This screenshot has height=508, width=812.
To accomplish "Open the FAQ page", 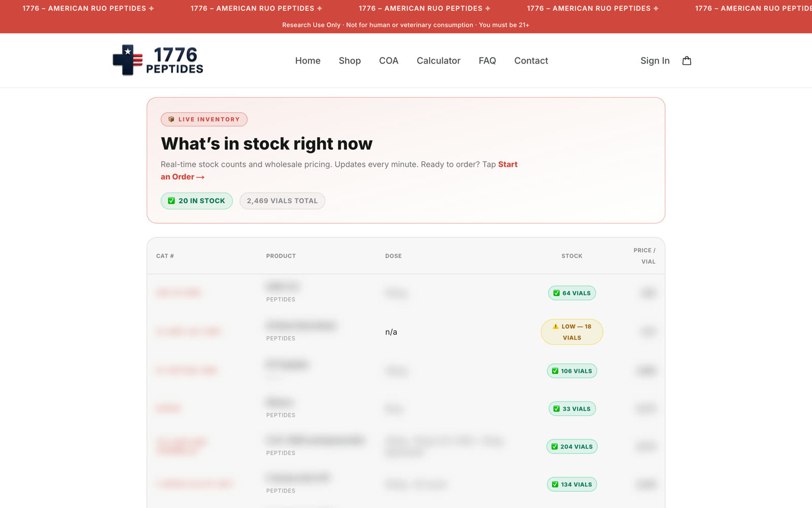I will (x=487, y=60).
